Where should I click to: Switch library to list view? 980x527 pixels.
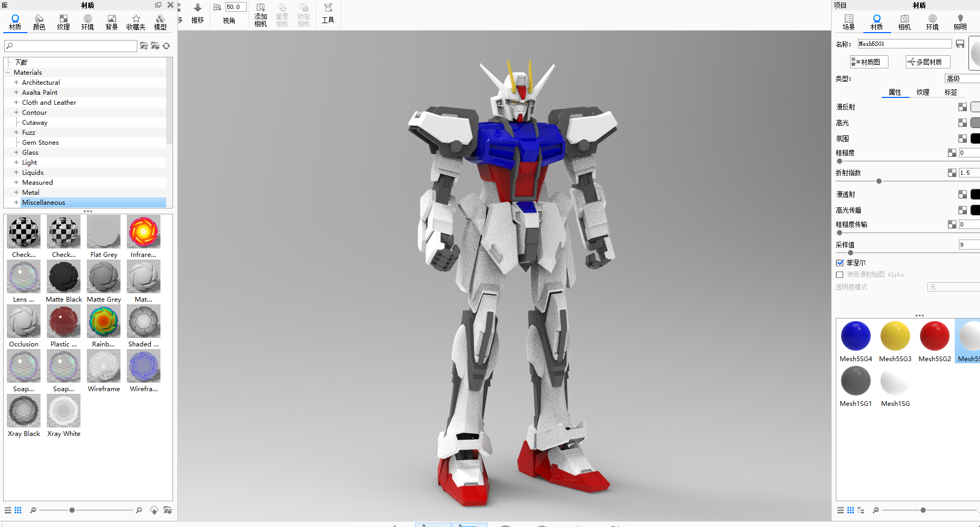[8, 510]
